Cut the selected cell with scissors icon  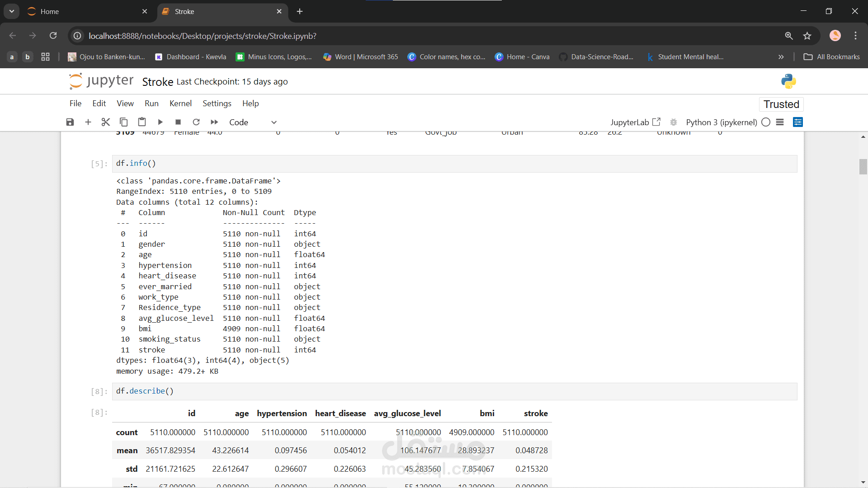point(106,122)
